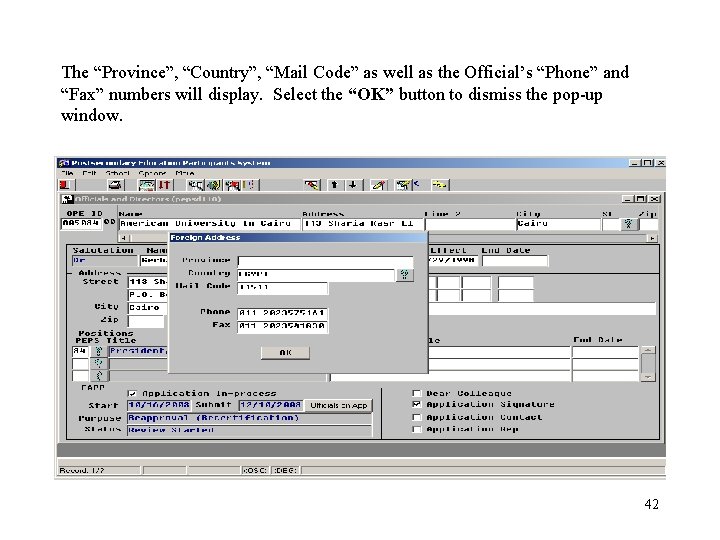Click the Postsecondary Education Participants System title icon

[x=64, y=163]
